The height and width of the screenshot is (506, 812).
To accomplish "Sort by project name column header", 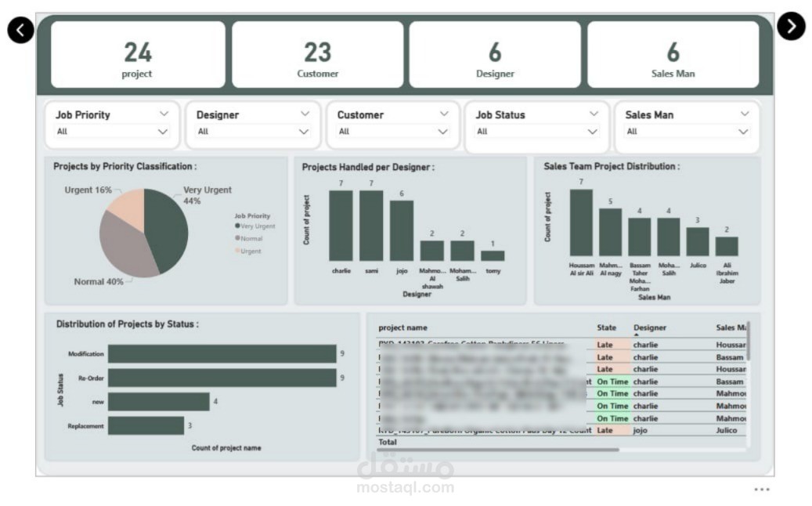I will [403, 327].
